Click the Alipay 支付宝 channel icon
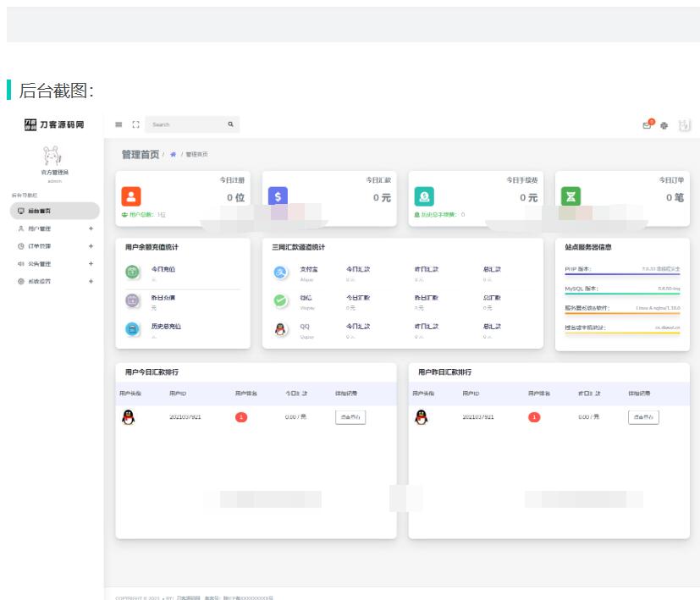The height and width of the screenshot is (600, 700). pyautogui.click(x=282, y=272)
